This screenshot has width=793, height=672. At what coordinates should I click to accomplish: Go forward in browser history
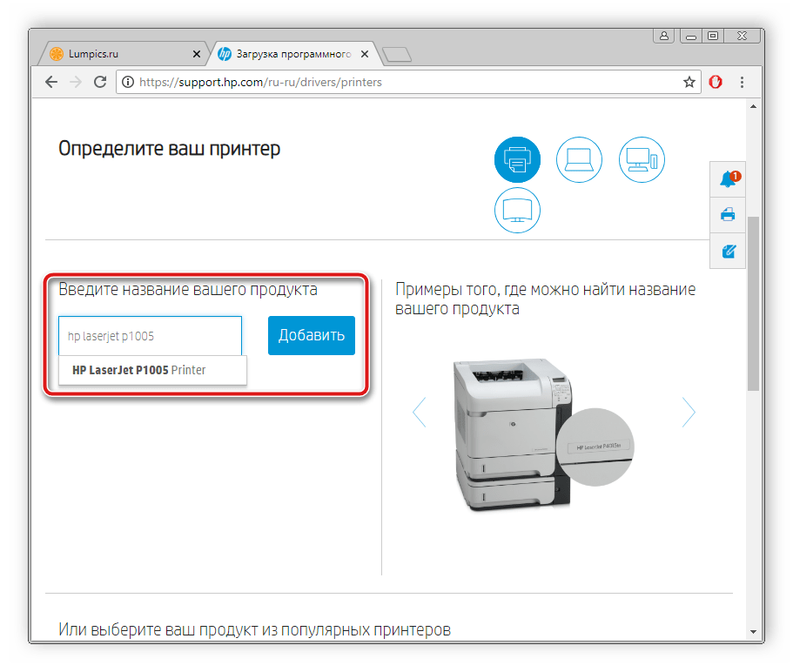[x=76, y=82]
